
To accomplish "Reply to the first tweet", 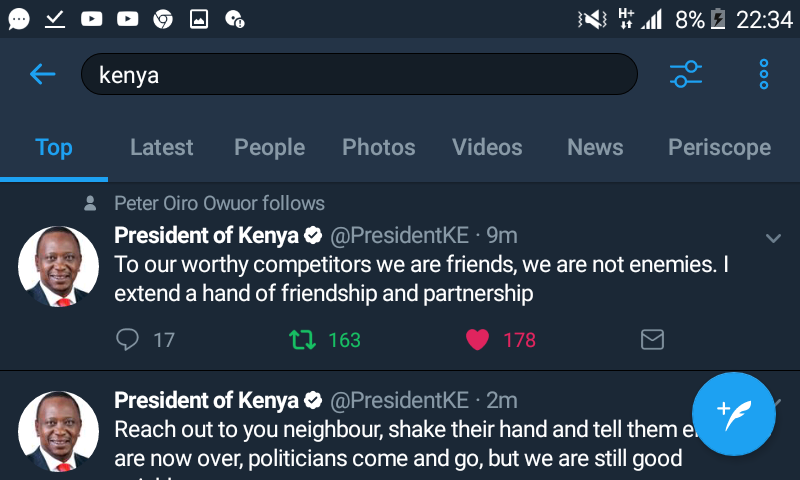I will pyautogui.click(x=128, y=340).
